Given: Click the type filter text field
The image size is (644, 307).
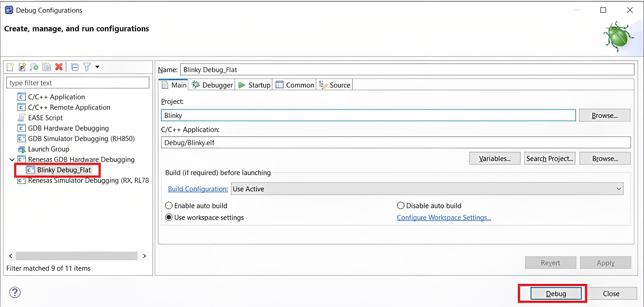Looking at the screenshot, I should pos(78,83).
